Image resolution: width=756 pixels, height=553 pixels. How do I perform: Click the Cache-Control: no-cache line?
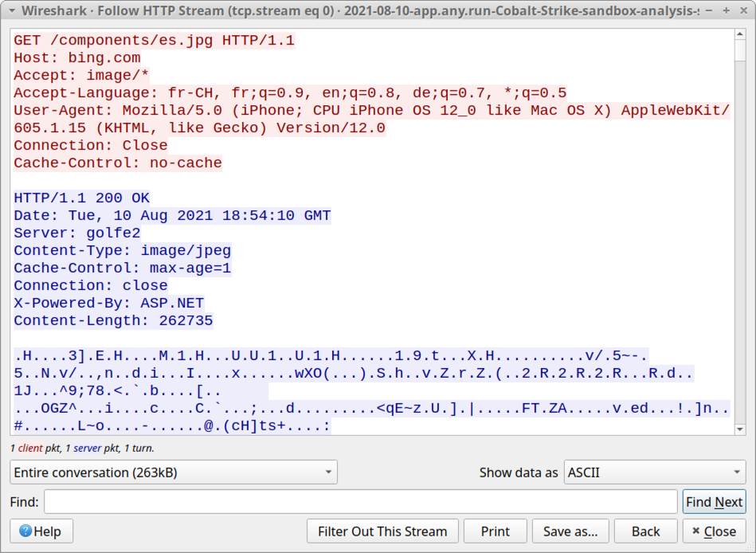[x=118, y=163]
